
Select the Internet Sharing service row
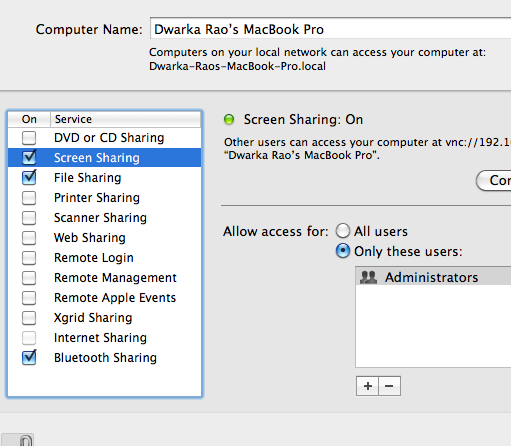[x=105, y=338]
